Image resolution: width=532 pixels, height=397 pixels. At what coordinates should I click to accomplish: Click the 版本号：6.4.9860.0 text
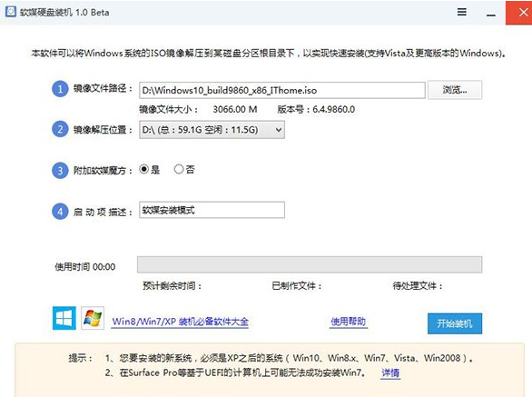point(316,109)
